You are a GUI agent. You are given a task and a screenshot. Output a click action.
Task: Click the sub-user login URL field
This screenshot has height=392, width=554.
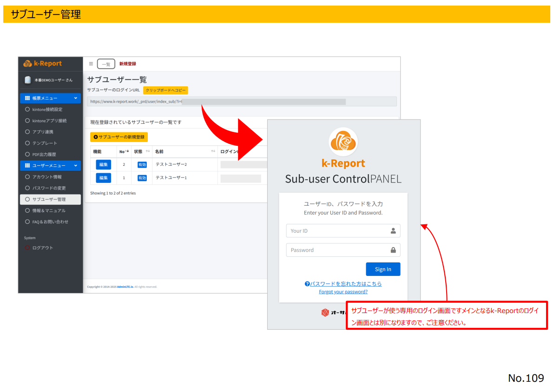[242, 102]
